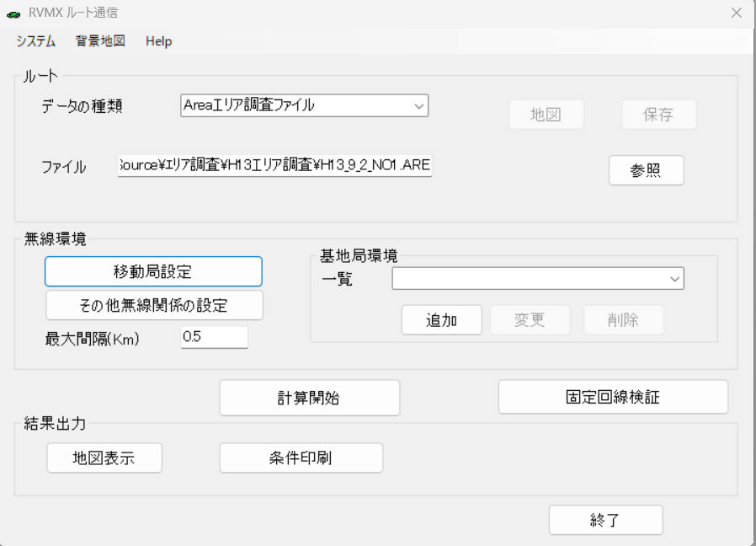
Task: Click 地図表示 in 結果出力
Action: pyautogui.click(x=104, y=458)
